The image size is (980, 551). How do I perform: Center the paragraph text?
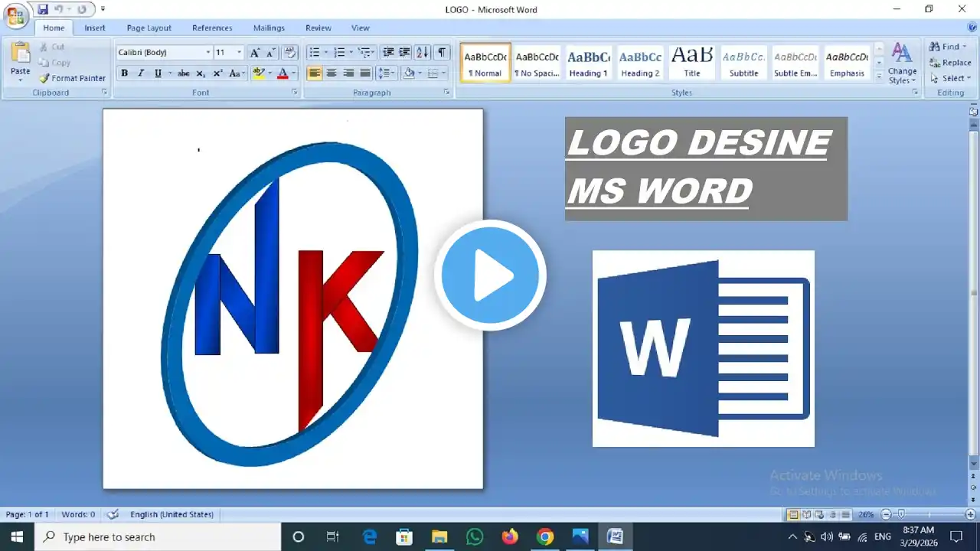(x=332, y=73)
